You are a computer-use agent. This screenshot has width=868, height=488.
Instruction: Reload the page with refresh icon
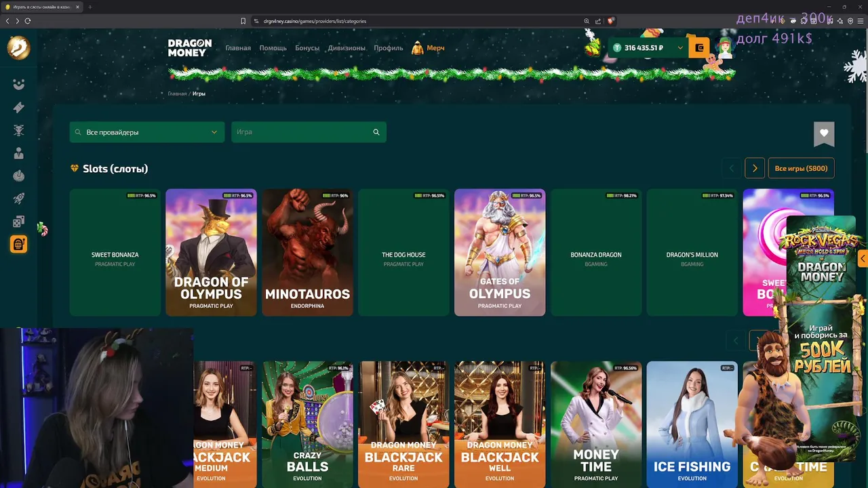(28, 21)
